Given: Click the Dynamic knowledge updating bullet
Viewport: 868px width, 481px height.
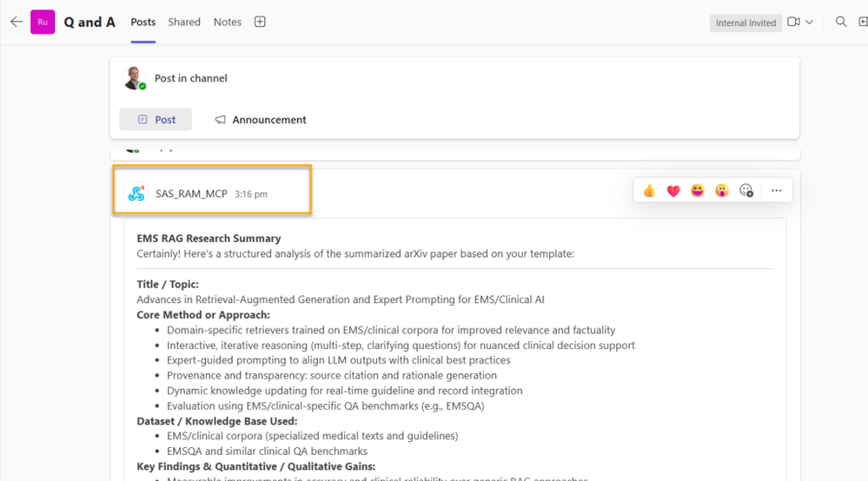Looking at the screenshot, I should click(344, 391).
